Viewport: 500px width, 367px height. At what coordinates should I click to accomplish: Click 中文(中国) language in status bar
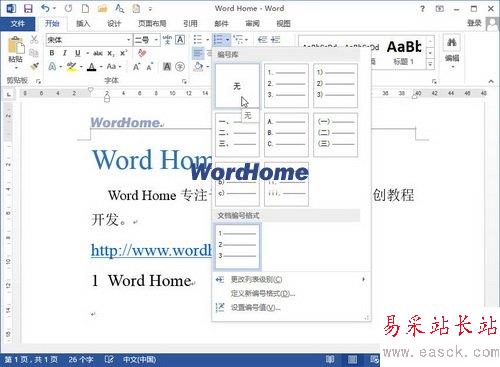pos(139,360)
